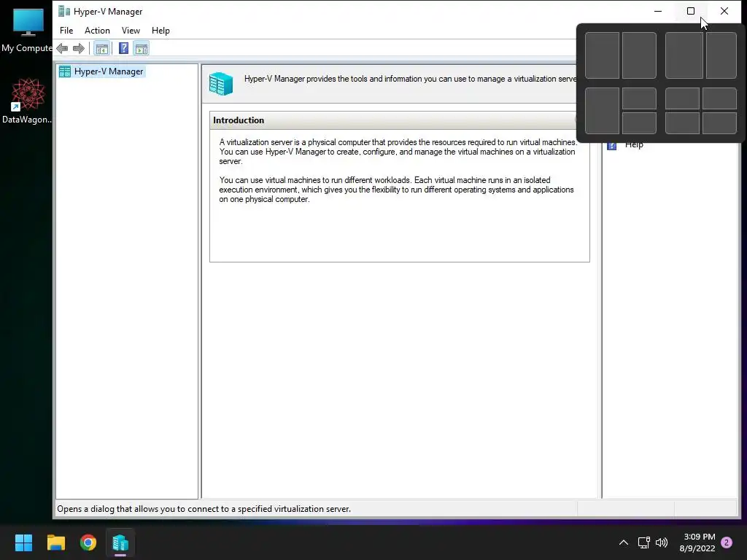This screenshot has width=747, height=560.
Task: Click the network icon in the system tray
Action: coord(643,542)
